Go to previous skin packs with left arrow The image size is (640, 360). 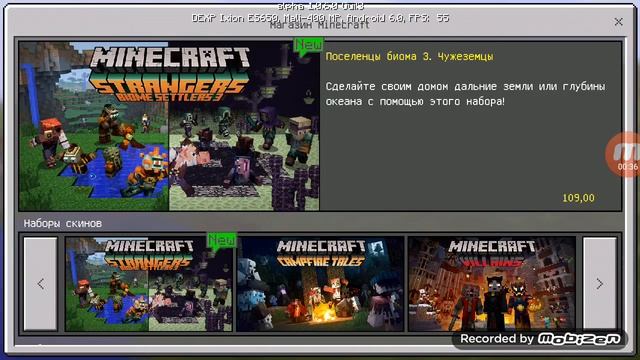(40, 284)
